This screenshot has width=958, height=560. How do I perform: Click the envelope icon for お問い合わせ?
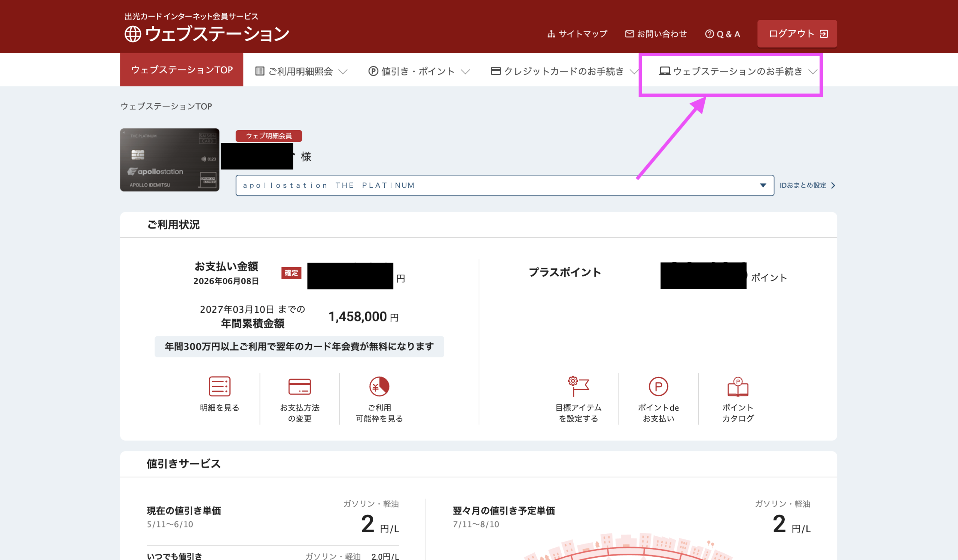point(629,34)
